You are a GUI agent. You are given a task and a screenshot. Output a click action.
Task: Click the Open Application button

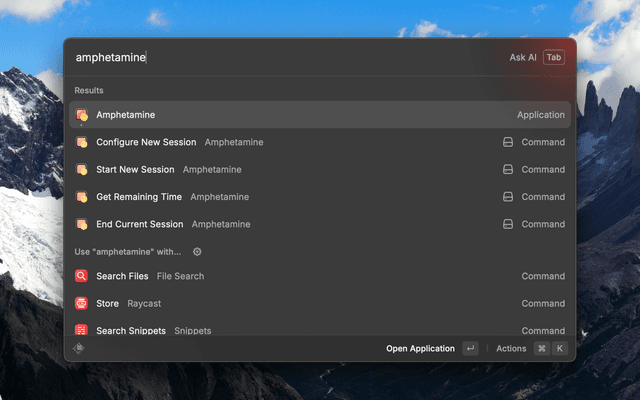tap(420, 349)
